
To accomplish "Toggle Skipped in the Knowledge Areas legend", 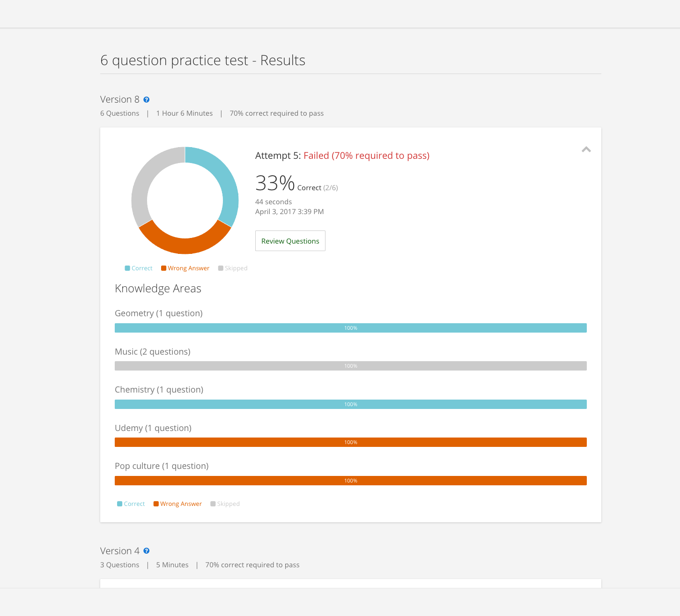I will point(225,504).
